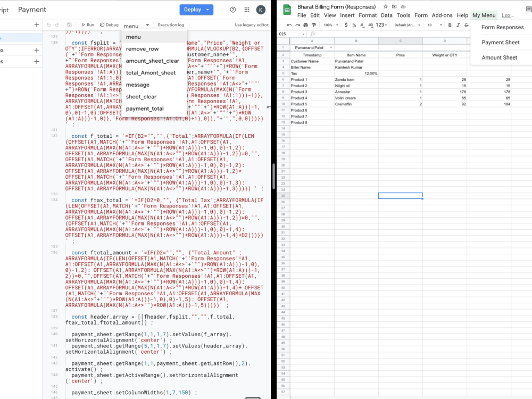The width and height of the screenshot is (532, 399).
Task: Run the Payment script
Action: pyautogui.click(x=87, y=24)
